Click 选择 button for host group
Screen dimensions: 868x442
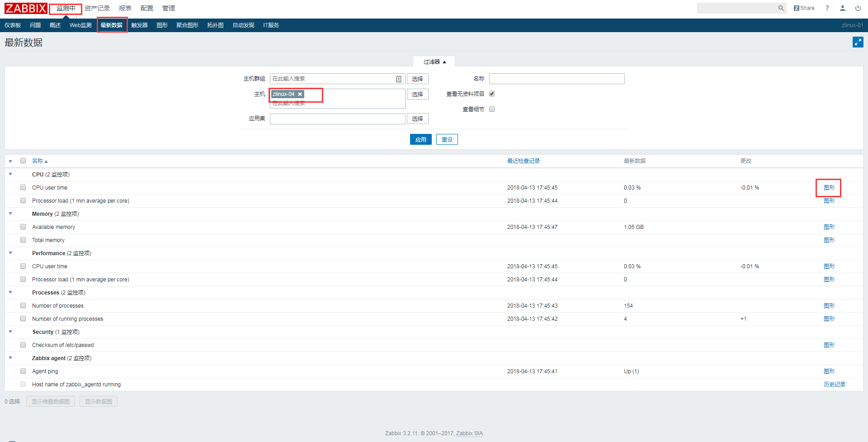pos(418,79)
